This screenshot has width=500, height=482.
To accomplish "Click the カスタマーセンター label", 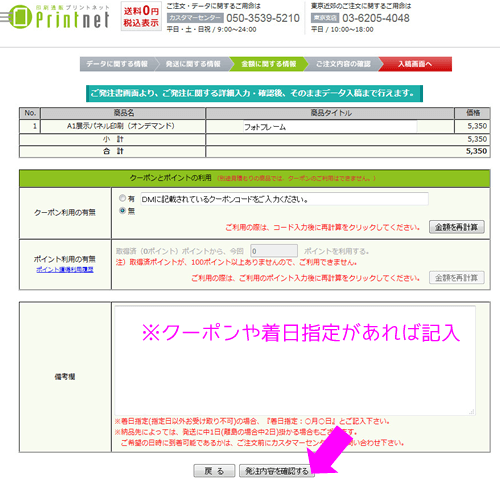I will [195, 18].
